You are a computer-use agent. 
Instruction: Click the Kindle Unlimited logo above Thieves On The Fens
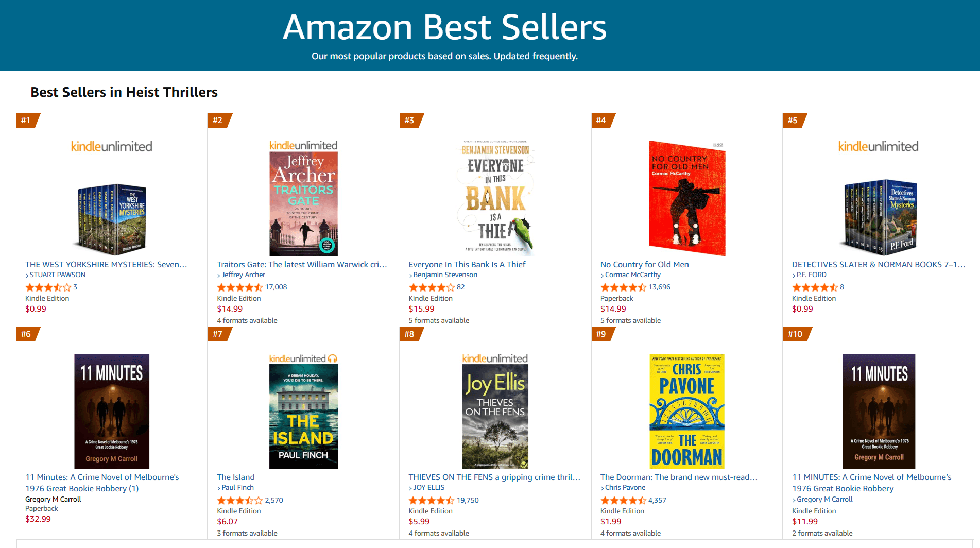494,357
